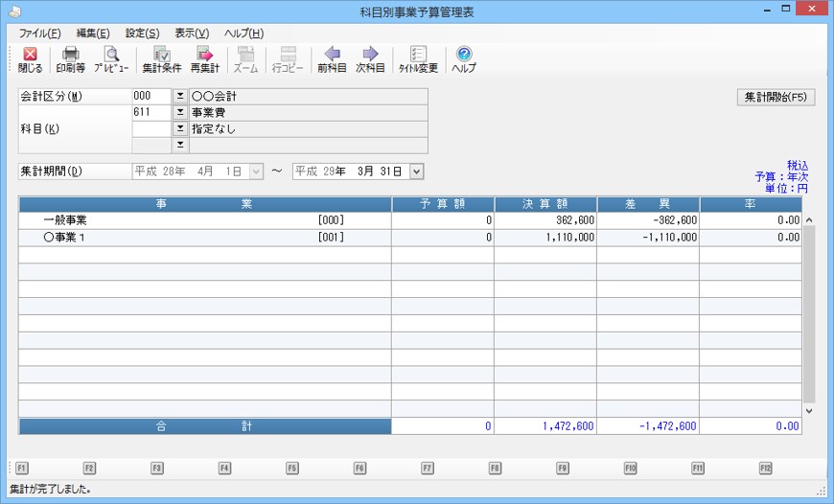Click the 再集計 recalculate icon
This screenshot has height=504, width=834.
(x=204, y=59)
